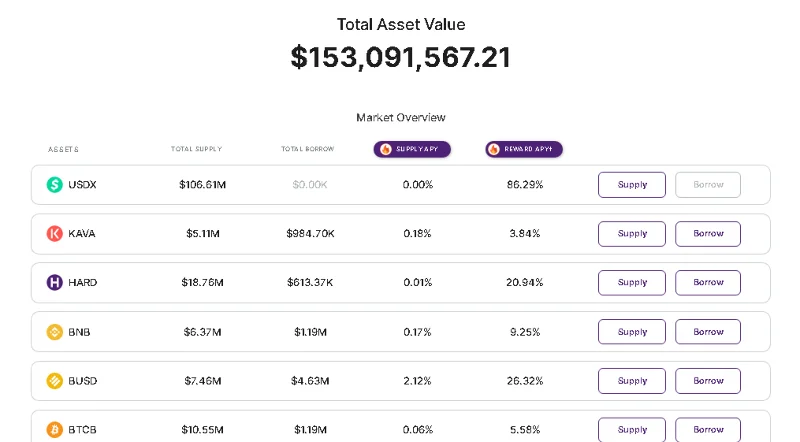The image size is (800, 442).
Task: Click the red KAVA token icon
Action: point(55,233)
